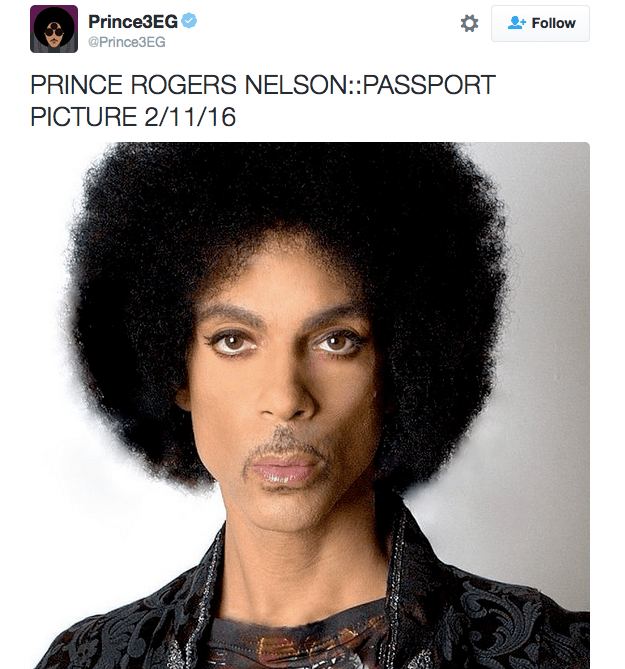Open the gear settings icon
Image resolution: width=625 pixels, height=669 pixels.
469,23
